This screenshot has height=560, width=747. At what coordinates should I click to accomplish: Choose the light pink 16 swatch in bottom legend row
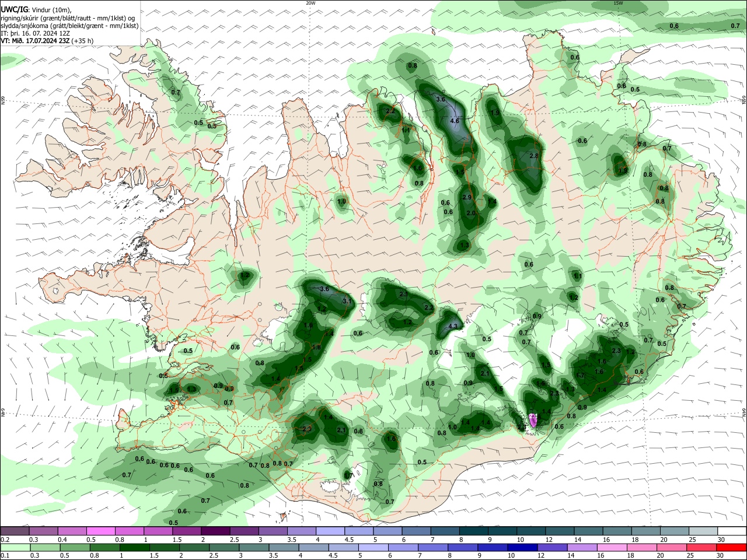(x=612, y=547)
